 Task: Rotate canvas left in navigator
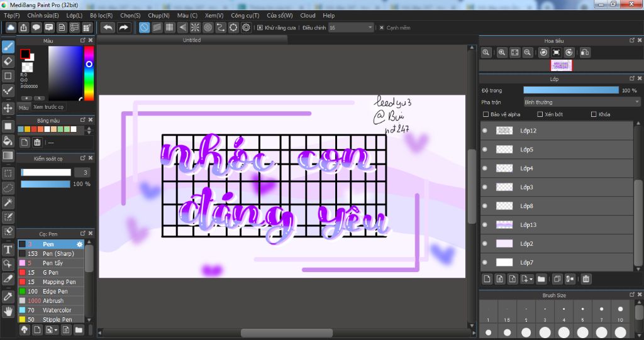click(543, 52)
